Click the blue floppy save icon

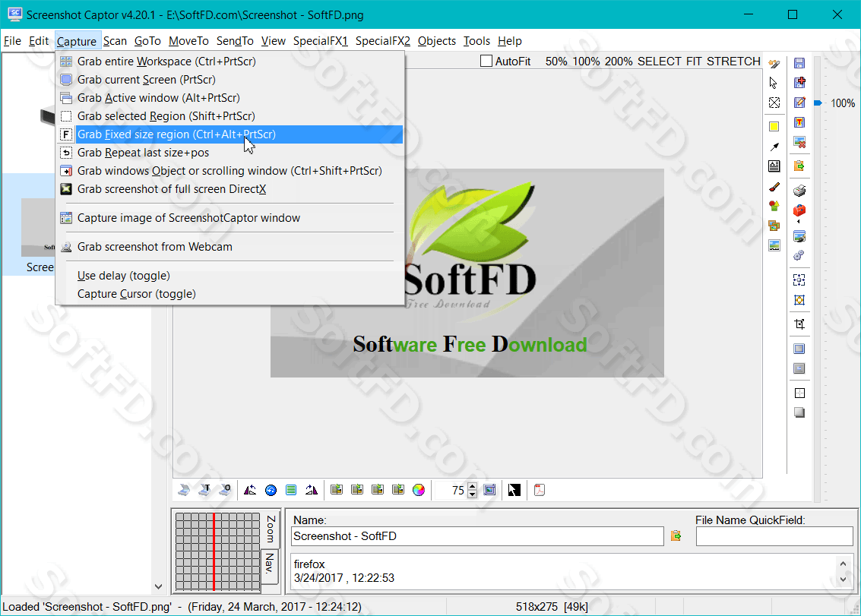point(799,63)
